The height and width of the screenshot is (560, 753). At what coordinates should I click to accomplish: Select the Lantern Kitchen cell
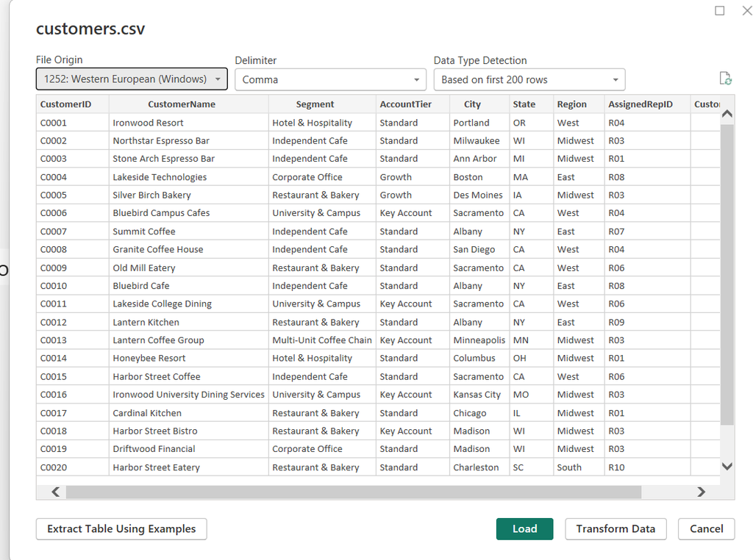(x=189, y=322)
